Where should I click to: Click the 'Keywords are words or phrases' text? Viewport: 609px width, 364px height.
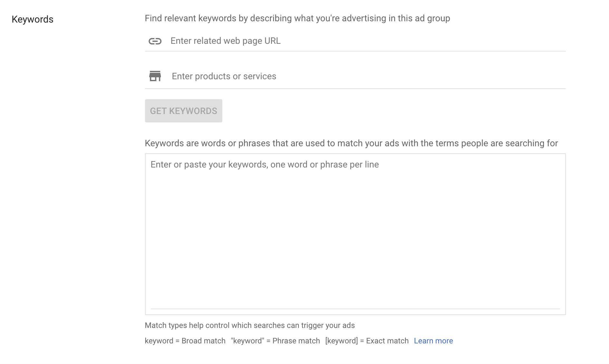[351, 143]
